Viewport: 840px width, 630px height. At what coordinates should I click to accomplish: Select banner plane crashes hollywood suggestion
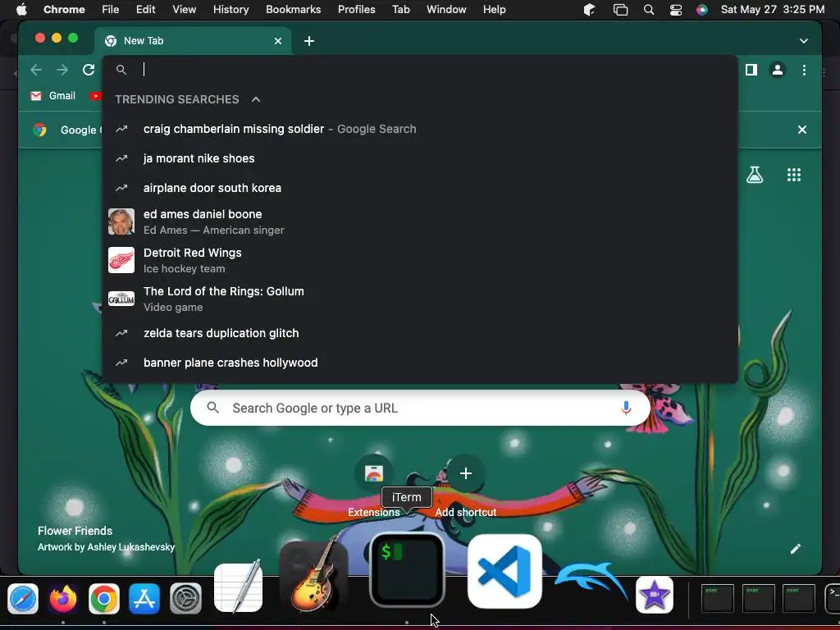click(x=421, y=363)
